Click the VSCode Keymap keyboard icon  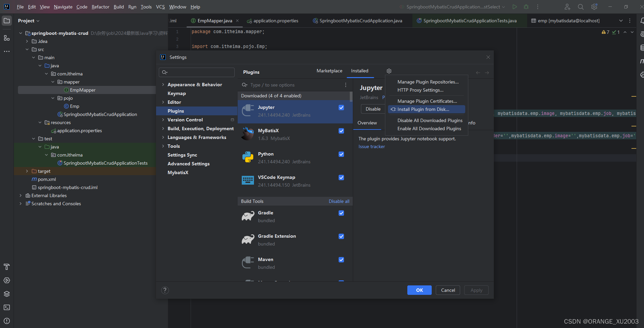point(248,181)
